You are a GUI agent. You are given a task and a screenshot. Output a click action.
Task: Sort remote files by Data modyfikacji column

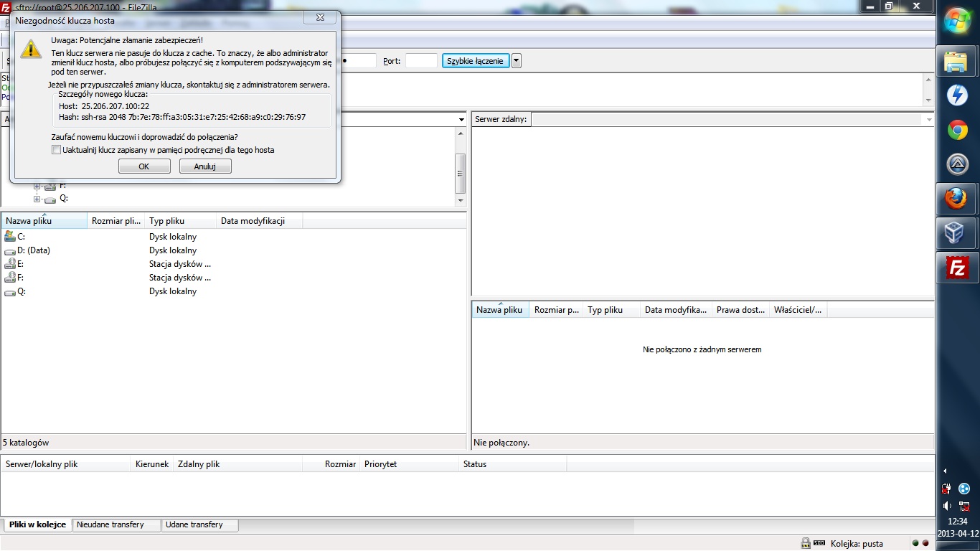click(x=676, y=310)
